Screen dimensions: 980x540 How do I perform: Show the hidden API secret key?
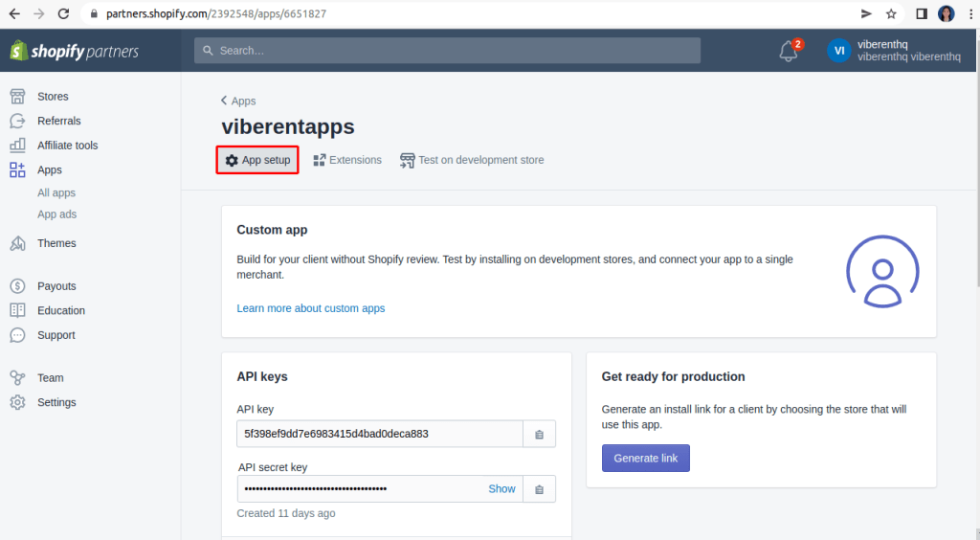click(501, 488)
